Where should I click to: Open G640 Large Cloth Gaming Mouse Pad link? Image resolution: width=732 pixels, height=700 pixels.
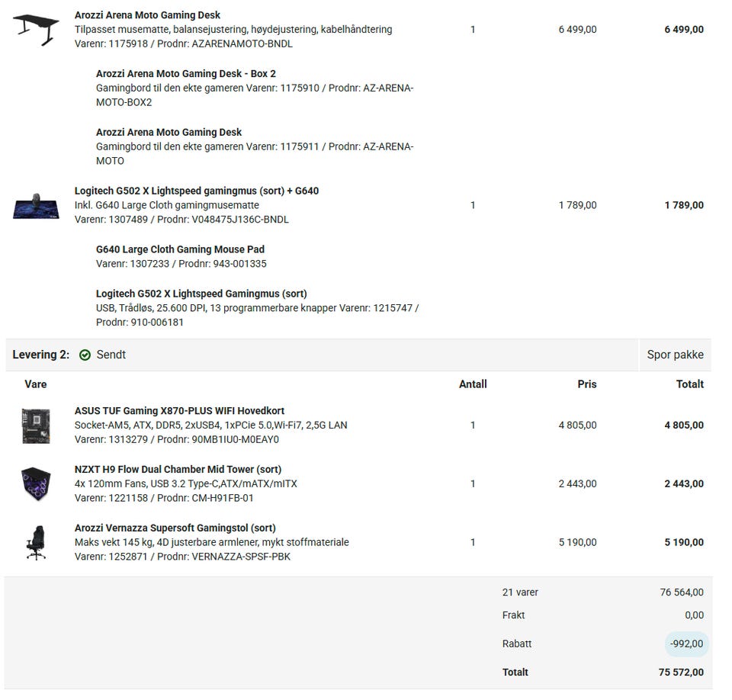click(180, 249)
